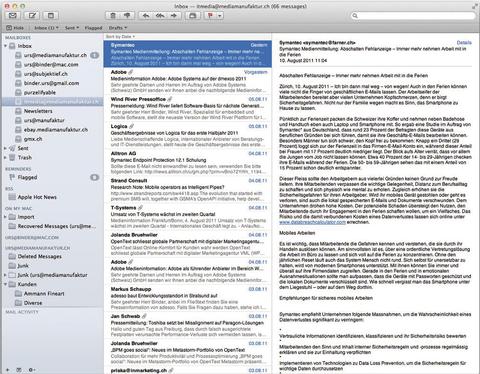Flag the selected message
The height and width of the screenshot is (374, 480).
pyautogui.click(x=211, y=15)
